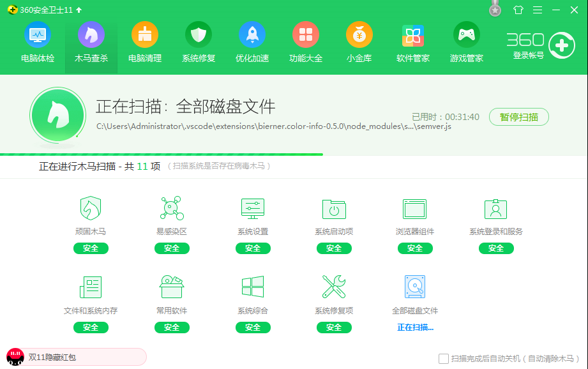
Task: Click the 已用时：00:31:40 elapsed time
Action: [446, 117]
